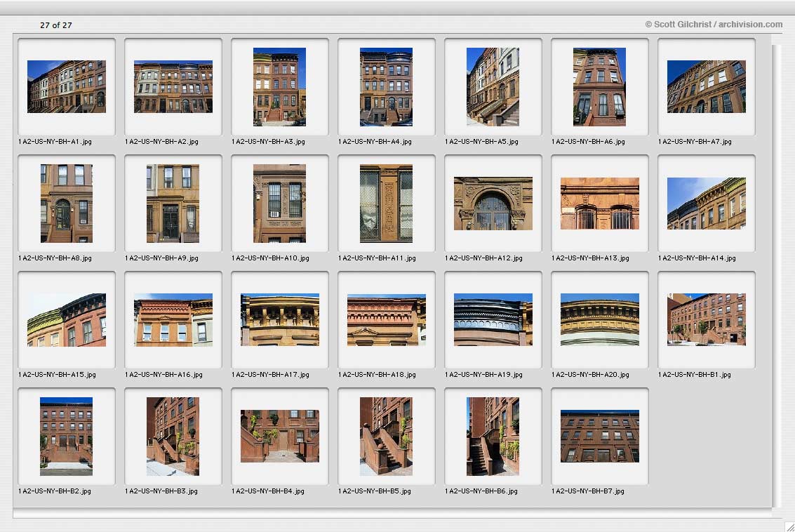Screen dimensions: 795x532
Task: Open the thumbnail image for 1A2-US-NY-BH-A1.jpg
Action: 67,87
